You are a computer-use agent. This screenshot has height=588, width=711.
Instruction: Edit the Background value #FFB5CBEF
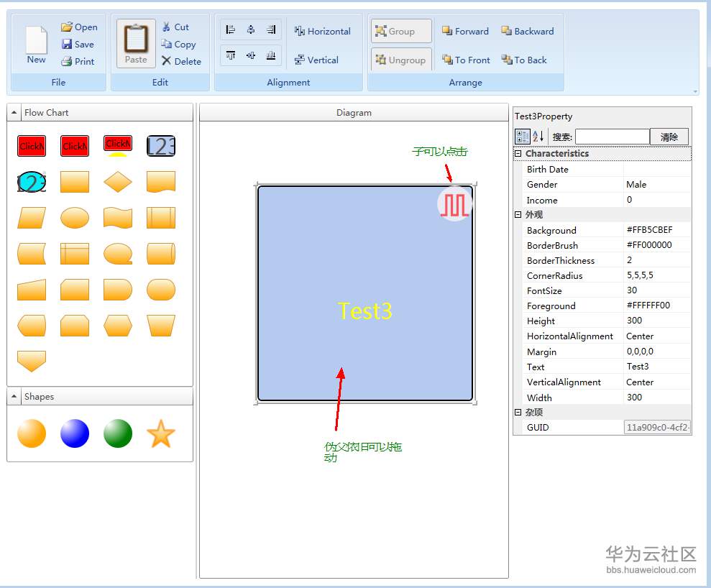(x=657, y=230)
